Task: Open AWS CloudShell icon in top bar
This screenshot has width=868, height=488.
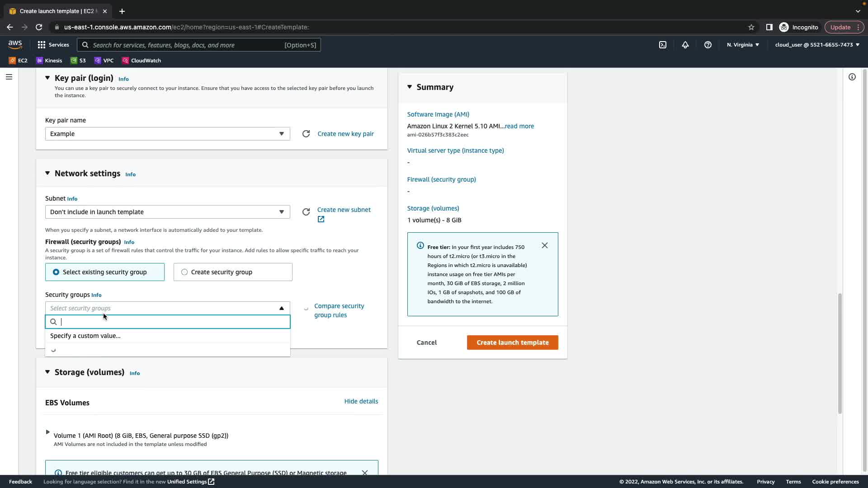Action: [663, 45]
